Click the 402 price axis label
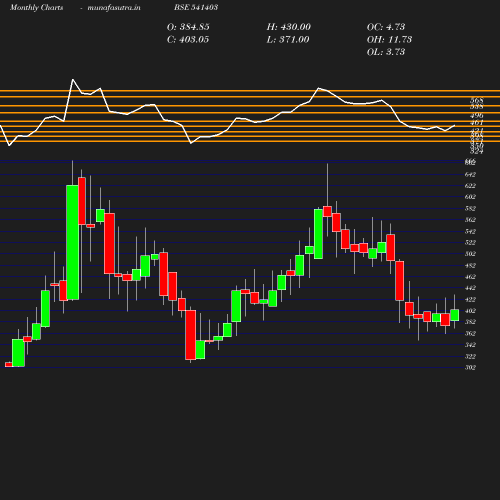The width and height of the screenshot is (500, 500). (470, 311)
